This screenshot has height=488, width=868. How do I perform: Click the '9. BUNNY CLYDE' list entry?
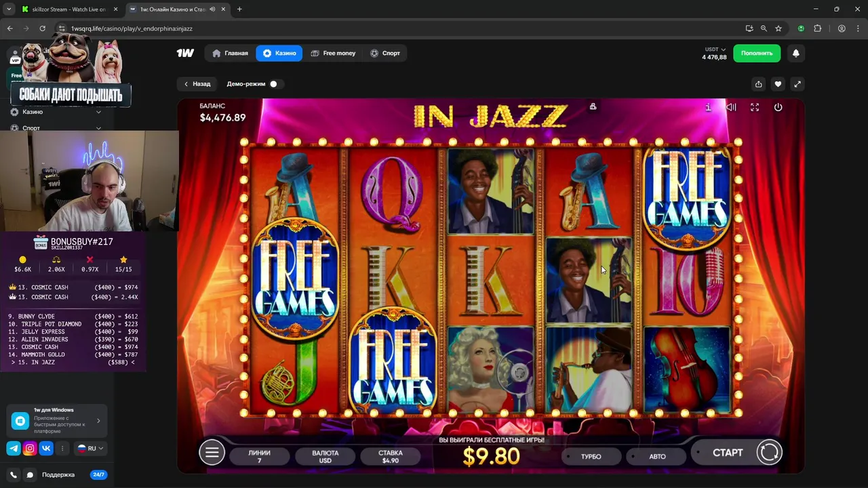[x=73, y=317]
